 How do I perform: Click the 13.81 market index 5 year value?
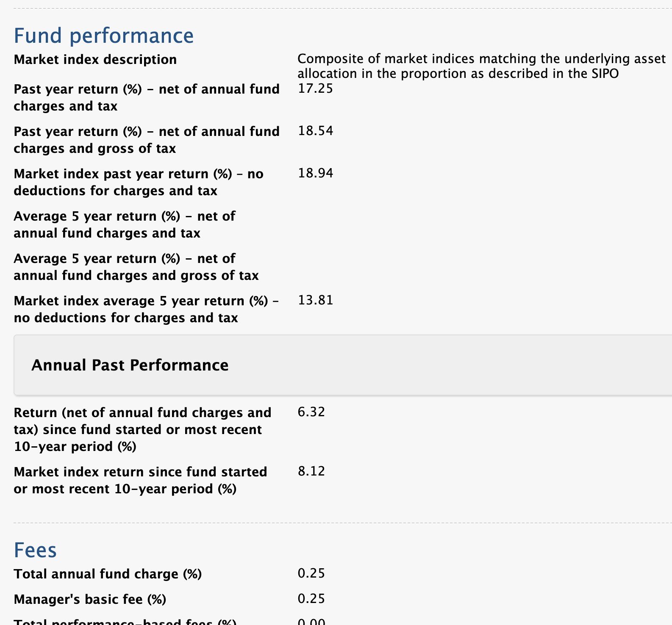click(x=315, y=300)
